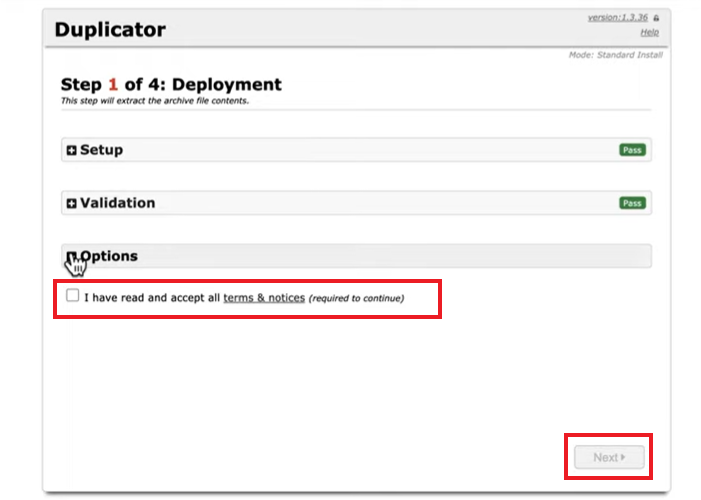Image resolution: width=701 pixels, height=500 pixels.
Task: Click the "Mode: Standard Install" text
Action: (x=614, y=54)
